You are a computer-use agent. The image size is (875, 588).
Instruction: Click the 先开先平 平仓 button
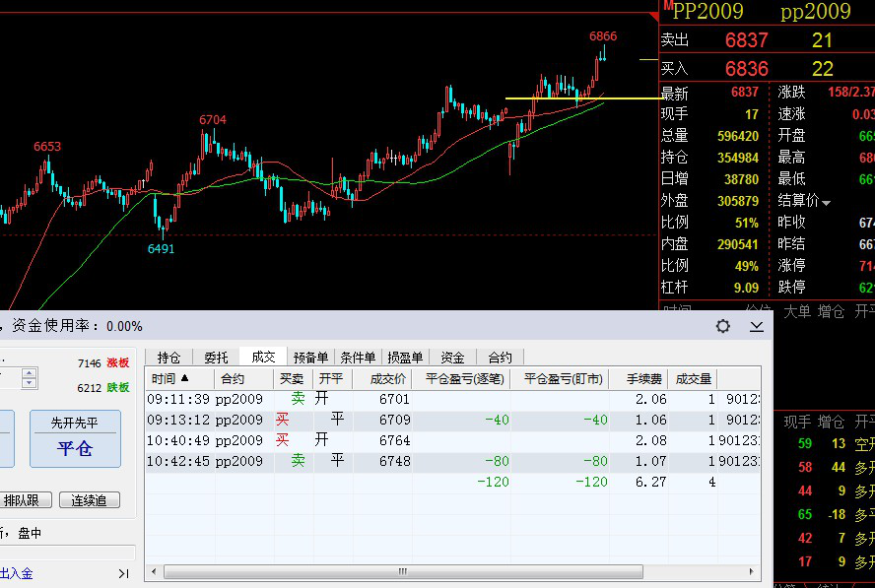[x=75, y=438]
